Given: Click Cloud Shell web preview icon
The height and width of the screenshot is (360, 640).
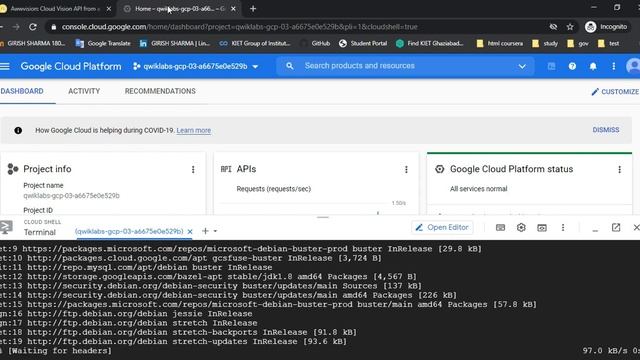Looking at the screenshot, I should (542, 227).
